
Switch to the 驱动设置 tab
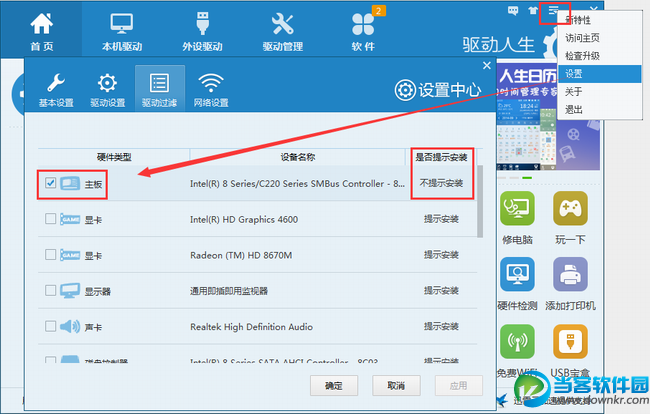pyautogui.click(x=107, y=89)
